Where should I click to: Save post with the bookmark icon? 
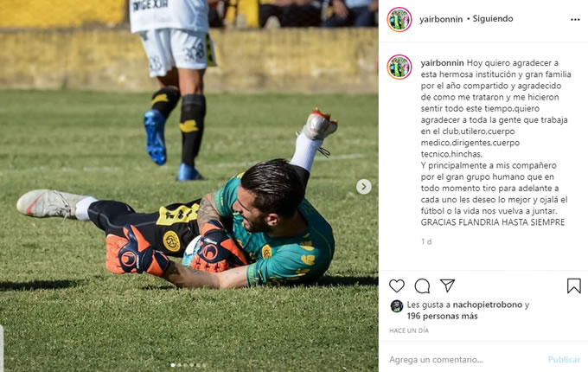[574, 285]
